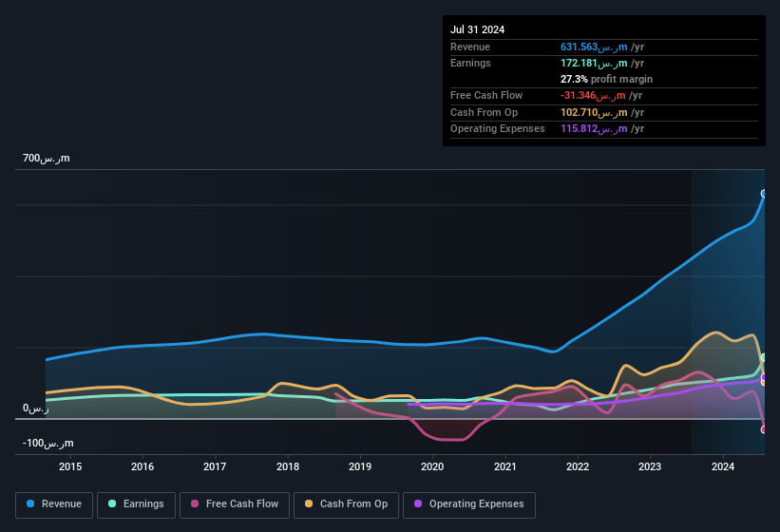Select the 2018 label on the x-axis
The width and height of the screenshot is (780, 532).
point(288,466)
